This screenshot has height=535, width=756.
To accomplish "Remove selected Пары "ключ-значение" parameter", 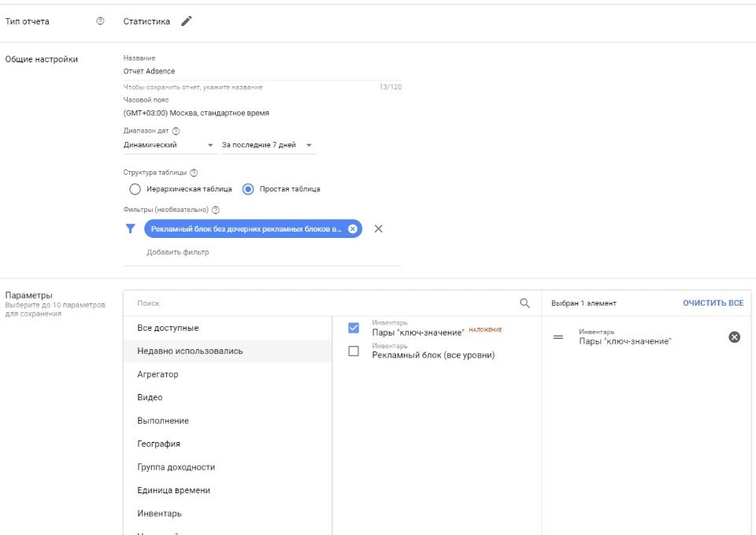I will coord(734,337).
